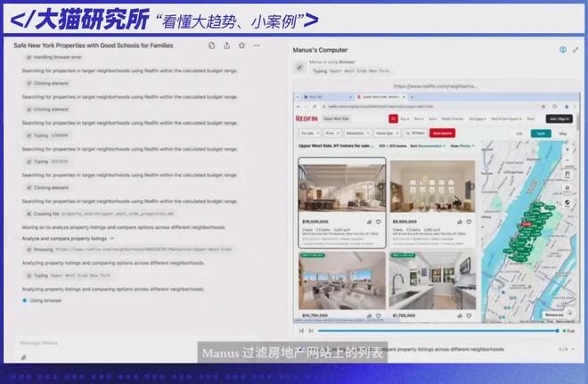Switch to the first New Tab browser tab
Viewport: 588px width, 384px height.
coord(326,97)
